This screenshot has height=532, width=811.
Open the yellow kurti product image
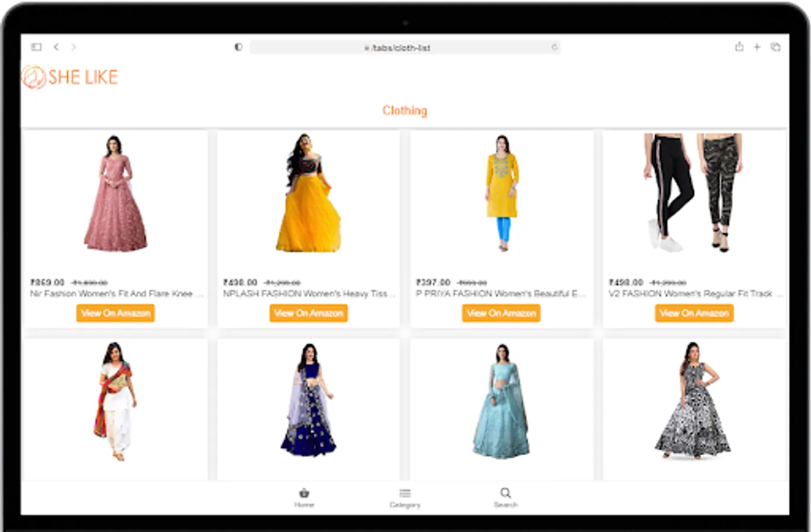coord(502,193)
